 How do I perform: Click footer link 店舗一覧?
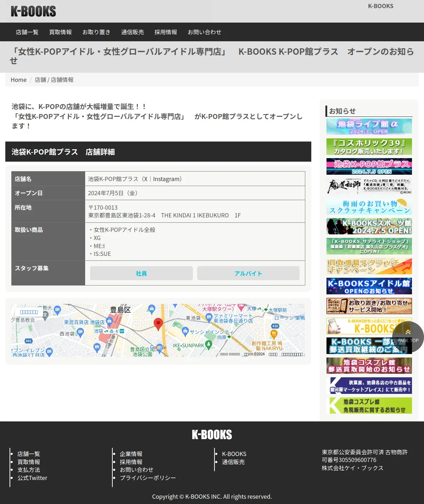[29, 454]
